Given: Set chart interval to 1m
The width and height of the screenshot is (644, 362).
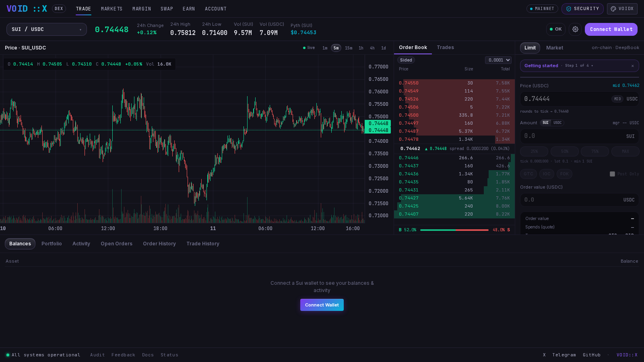Looking at the screenshot, I should coord(325,48).
